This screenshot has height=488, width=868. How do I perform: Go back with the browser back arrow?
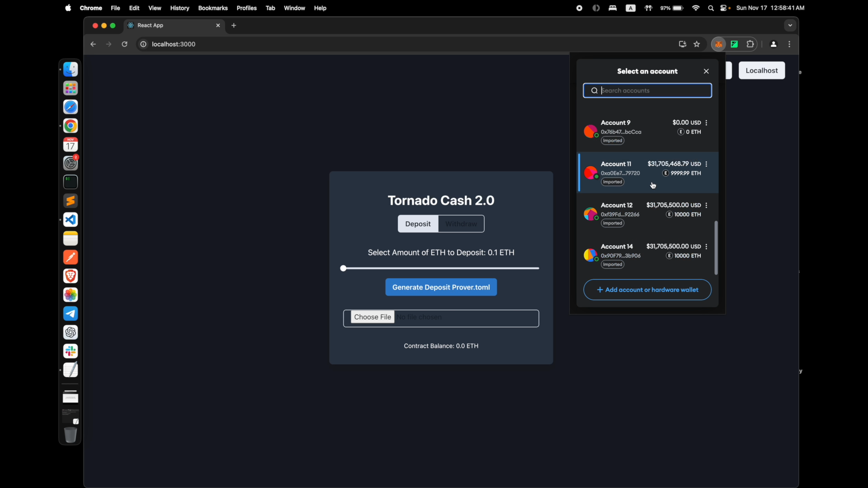pyautogui.click(x=93, y=44)
